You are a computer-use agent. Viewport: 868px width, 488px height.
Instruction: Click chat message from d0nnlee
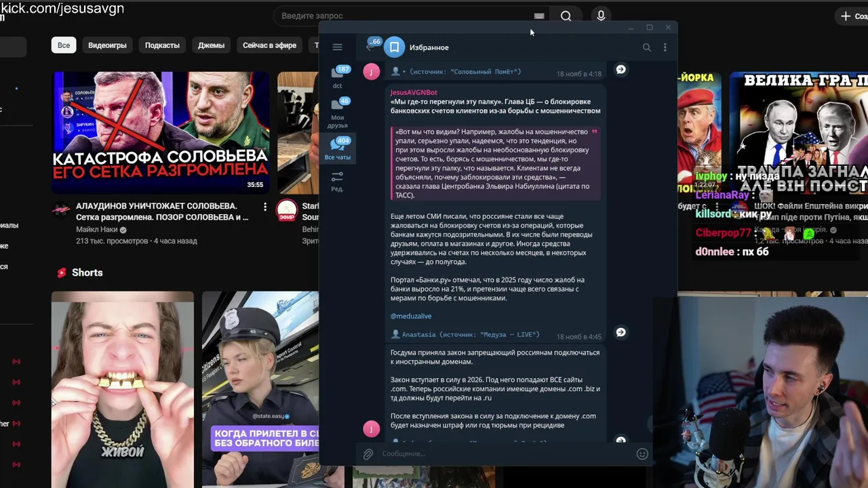click(x=732, y=251)
